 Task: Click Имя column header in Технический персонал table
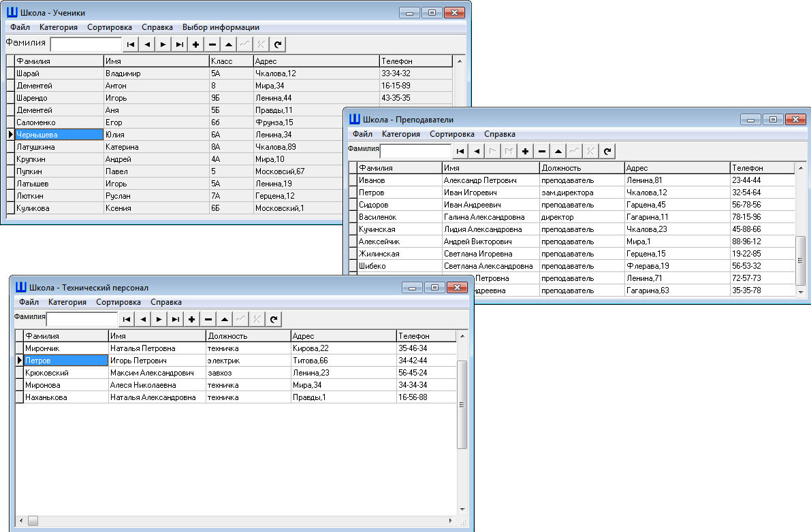point(157,335)
